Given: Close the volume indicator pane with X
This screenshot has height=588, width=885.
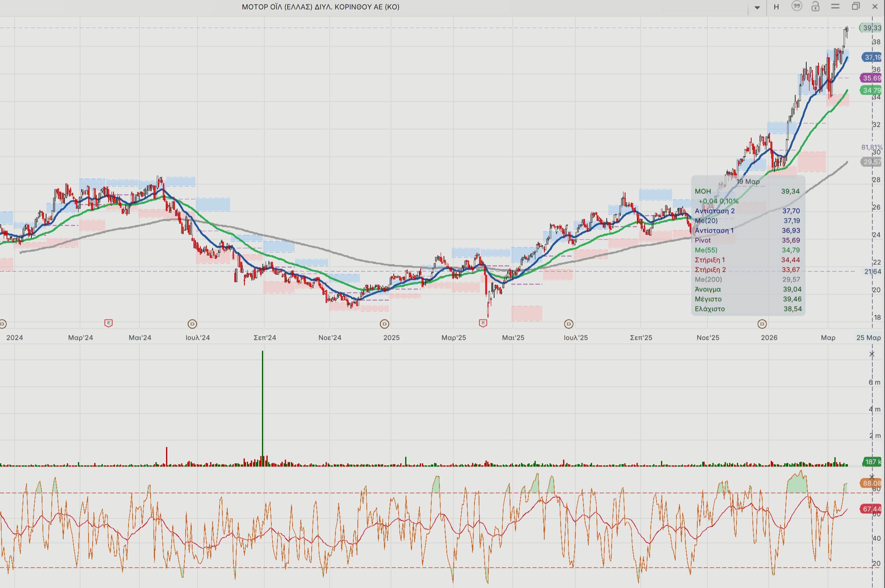Looking at the screenshot, I should click(872, 354).
